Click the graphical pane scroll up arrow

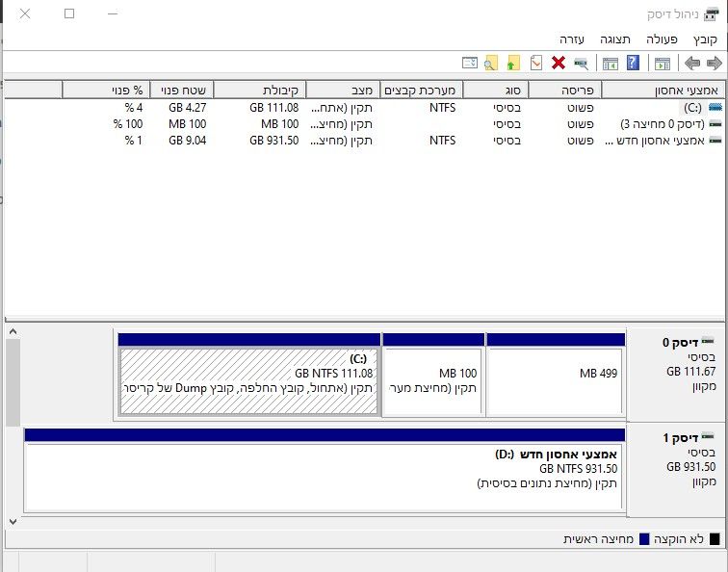pos(13,331)
